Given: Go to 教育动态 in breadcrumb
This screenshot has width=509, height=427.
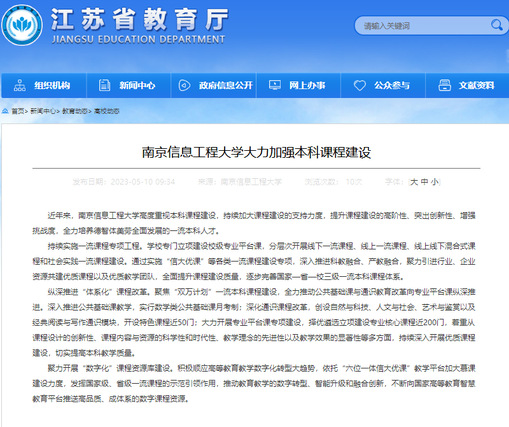Looking at the screenshot, I should (75, 111).
